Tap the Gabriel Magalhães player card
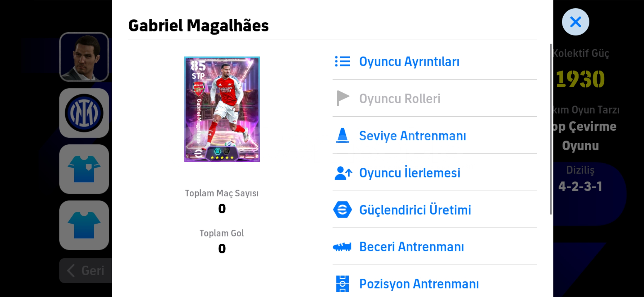This screenshot has height=297, width=644. click(x=222, y=109)
